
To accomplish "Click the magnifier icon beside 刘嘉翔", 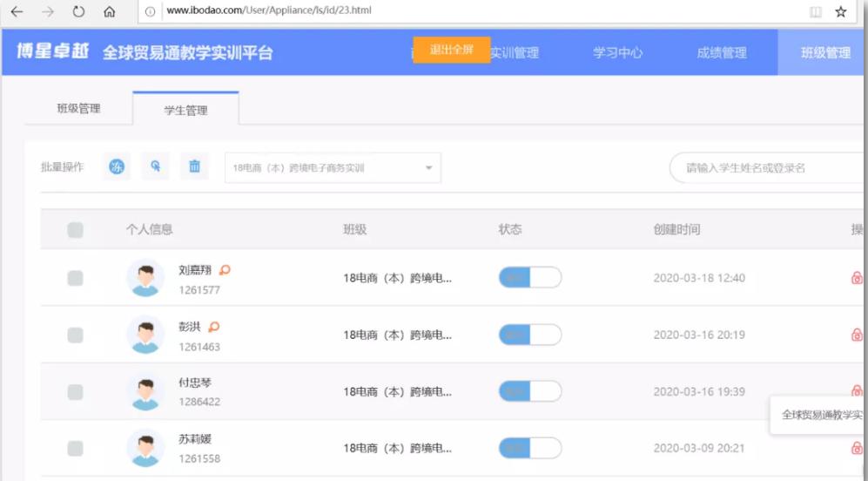I will point(225,270).
